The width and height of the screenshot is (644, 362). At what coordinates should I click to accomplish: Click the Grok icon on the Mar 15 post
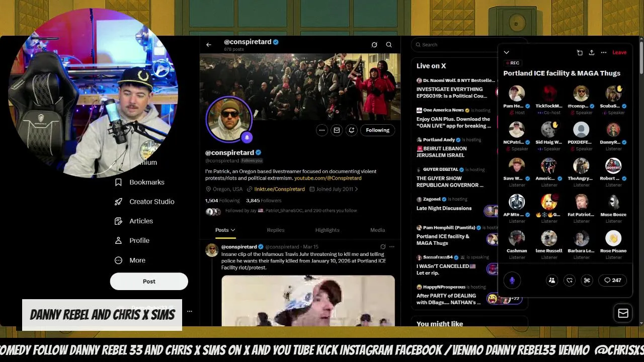(383, 247)
